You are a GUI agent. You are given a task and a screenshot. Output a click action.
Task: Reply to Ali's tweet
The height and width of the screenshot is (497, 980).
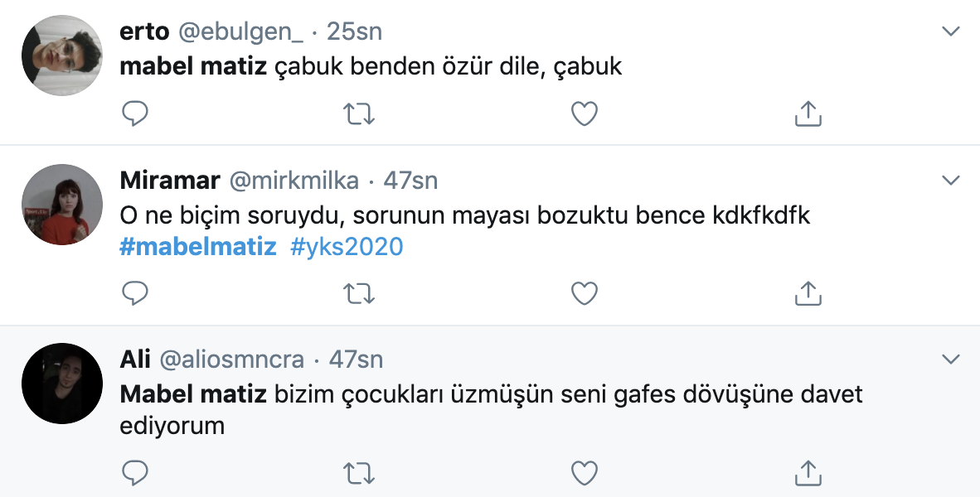[x=134, y=472]
